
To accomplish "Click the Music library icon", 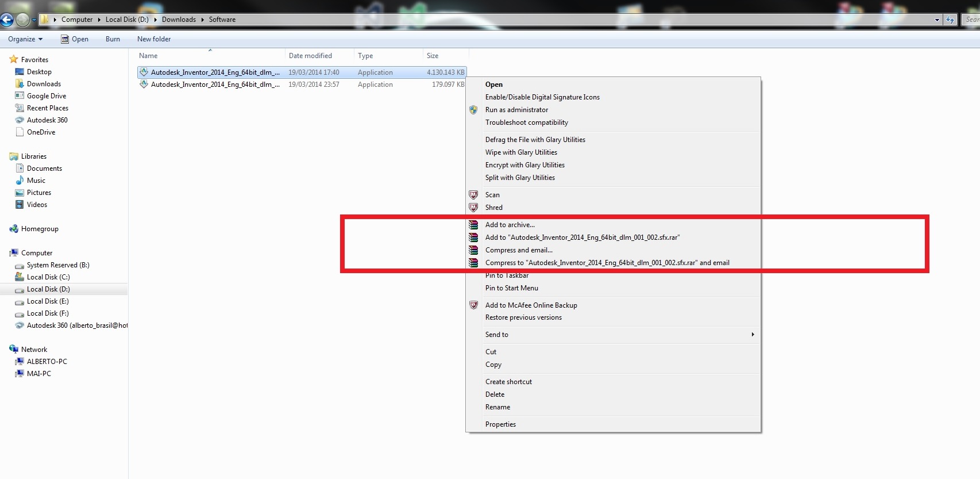I will [x=20, y=181].
